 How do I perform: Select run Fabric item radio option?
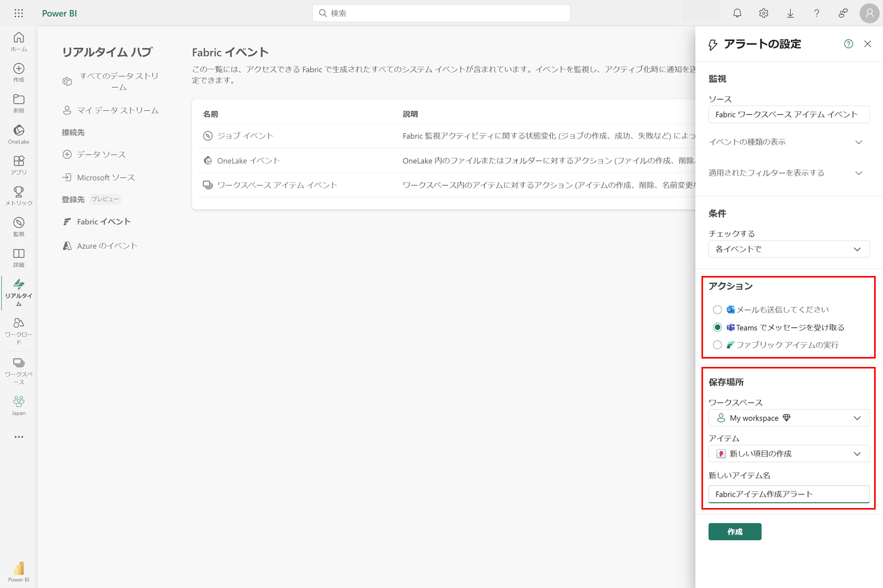717,345
